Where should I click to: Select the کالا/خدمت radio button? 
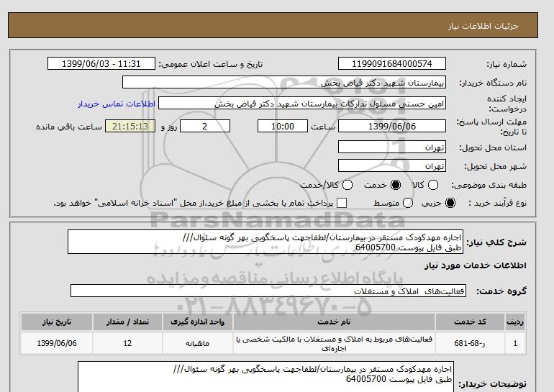348,185
